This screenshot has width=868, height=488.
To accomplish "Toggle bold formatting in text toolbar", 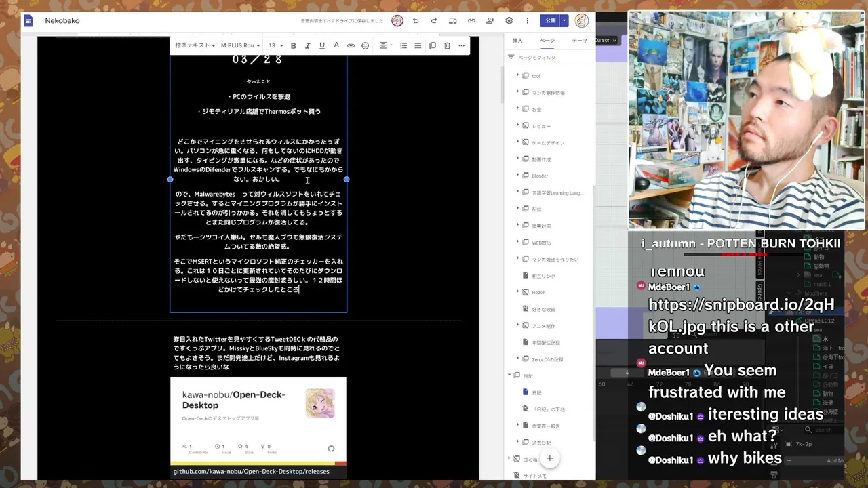I will pos(293,45).
